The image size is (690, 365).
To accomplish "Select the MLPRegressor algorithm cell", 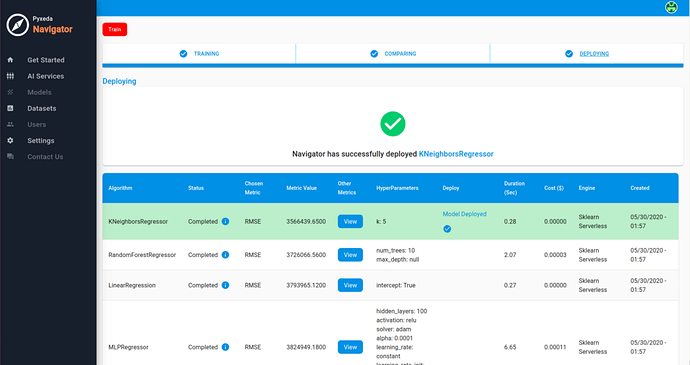I will (x=128, y=347).
